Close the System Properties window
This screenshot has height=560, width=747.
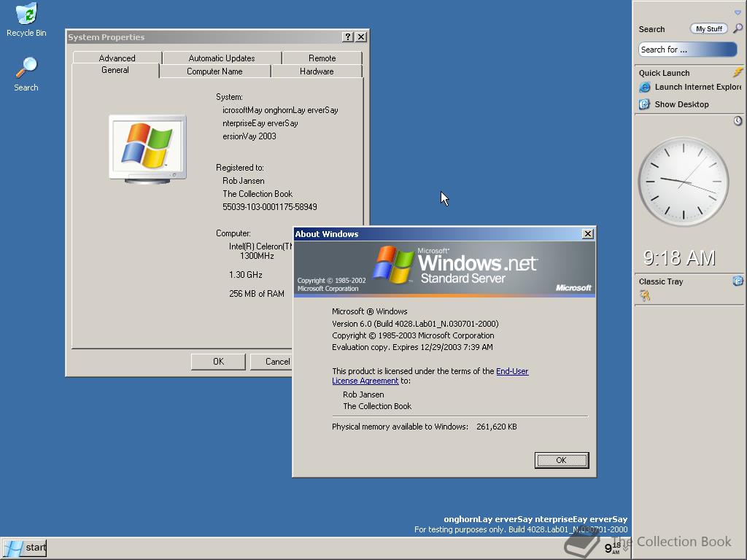pos(361,36)
